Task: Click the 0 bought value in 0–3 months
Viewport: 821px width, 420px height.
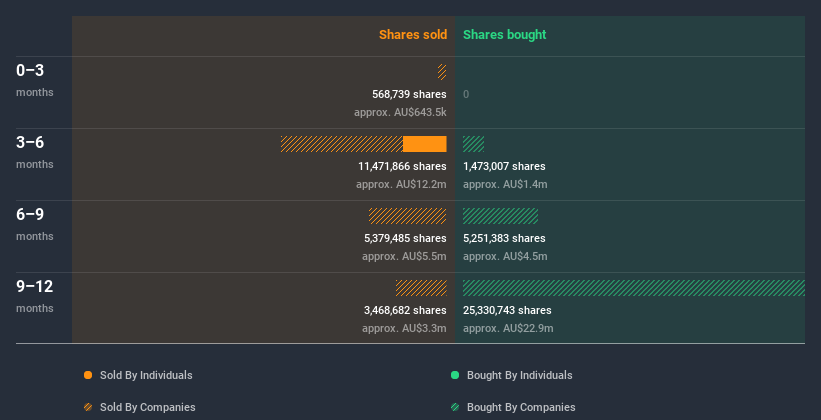Action: [x=466, y=94]
